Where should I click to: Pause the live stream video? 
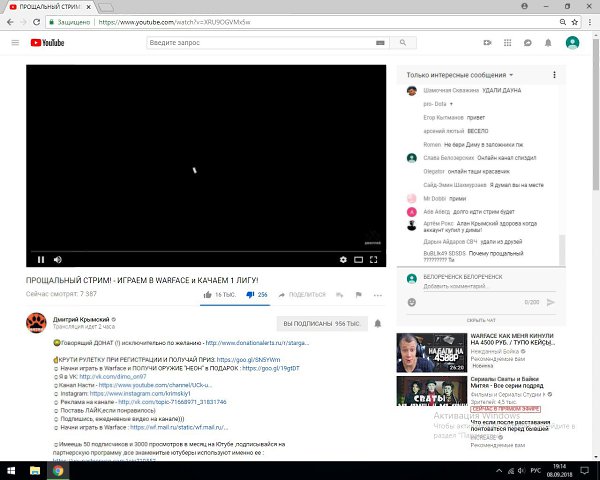point(42,259)
